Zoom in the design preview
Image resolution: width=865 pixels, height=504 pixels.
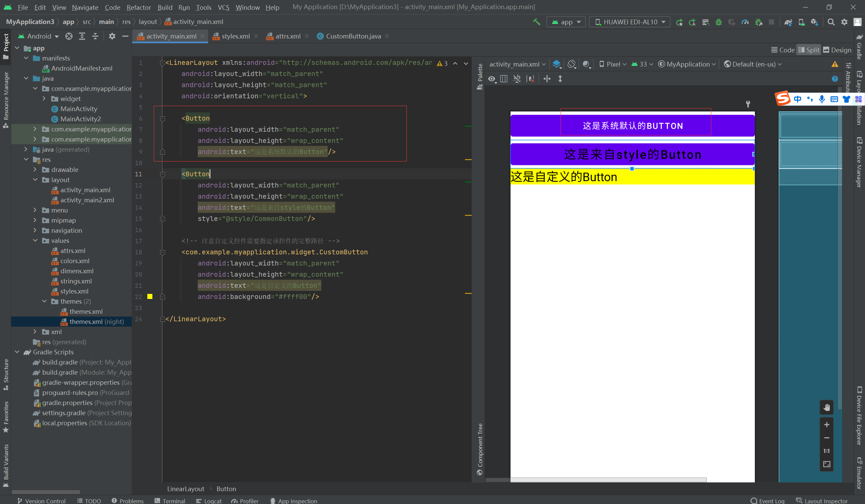tap(826, 425)
